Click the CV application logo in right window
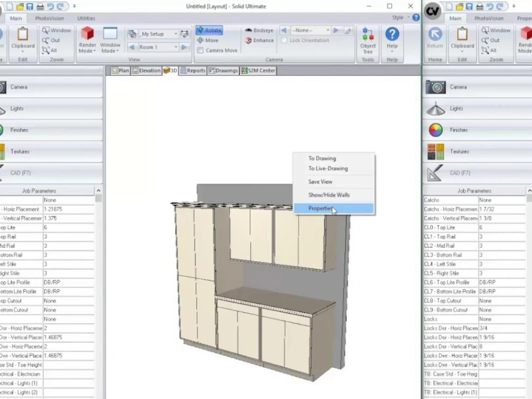Viewport: 532px width, 399px height. 432,11
